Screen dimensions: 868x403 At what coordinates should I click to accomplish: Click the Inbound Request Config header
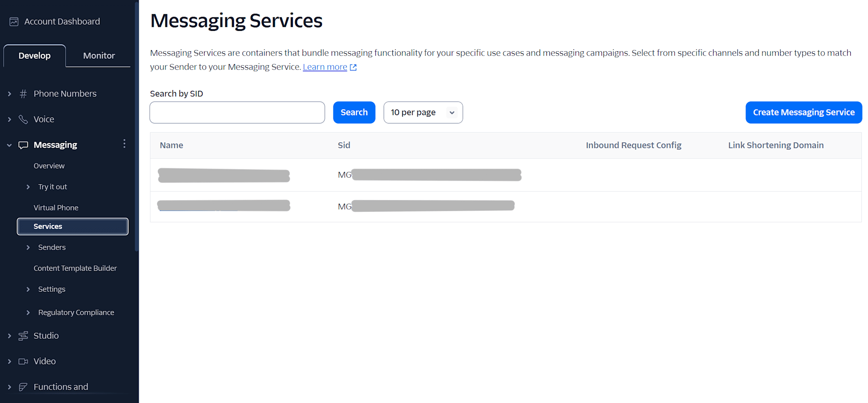point(634,145)
